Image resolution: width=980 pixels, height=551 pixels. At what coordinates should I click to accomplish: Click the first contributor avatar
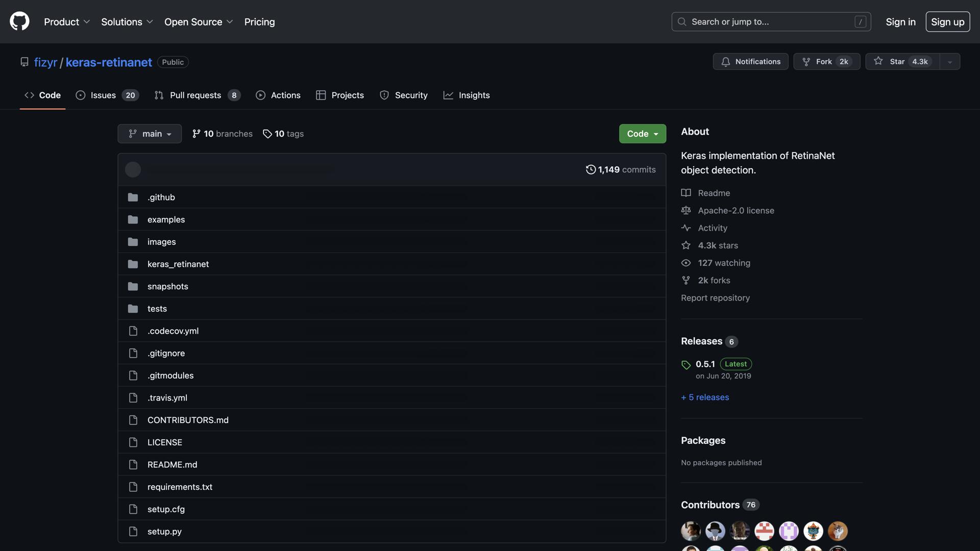pyautogui.click(x=691, y=531)
